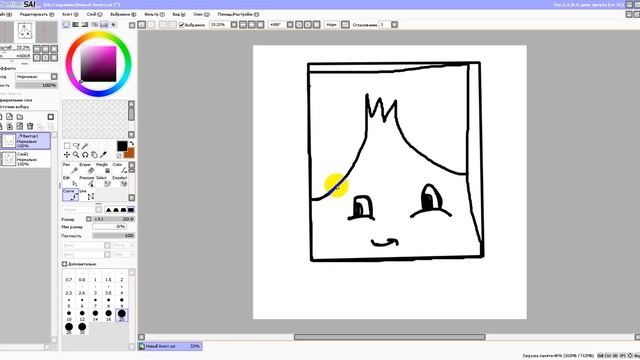Toggle the color swatches panel
Screen dimensions: 640x360
click(x=104, y=25)
